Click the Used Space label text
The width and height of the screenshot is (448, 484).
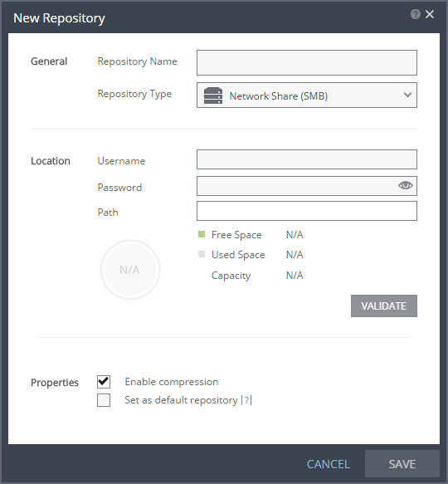(x=238, y=255)
